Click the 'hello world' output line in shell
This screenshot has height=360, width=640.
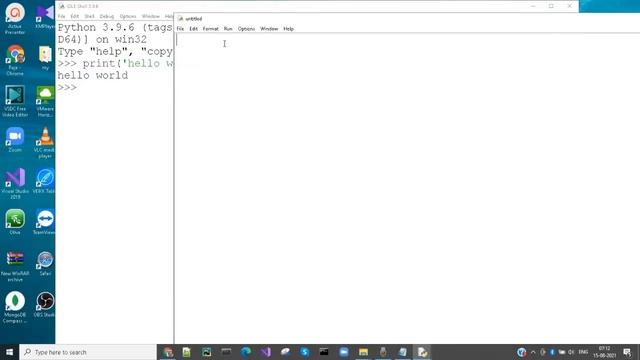point(93,76)
